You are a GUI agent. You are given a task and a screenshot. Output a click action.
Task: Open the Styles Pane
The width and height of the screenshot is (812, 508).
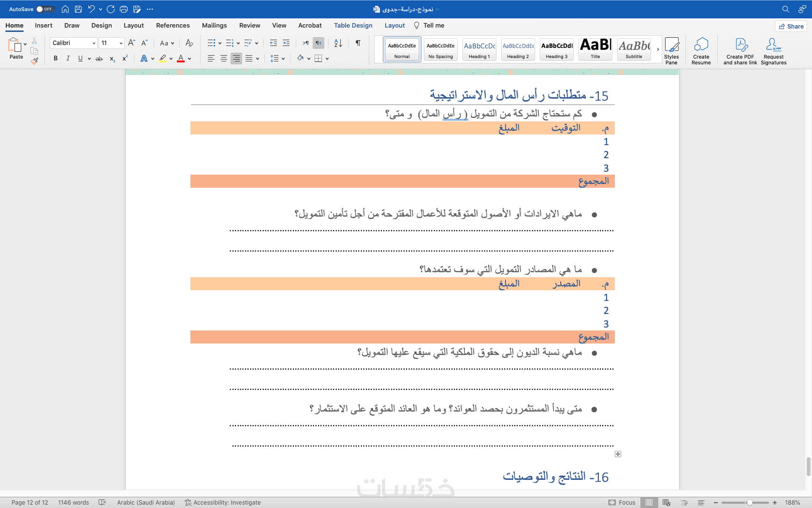pyautogui.click(x=671, y=51)
